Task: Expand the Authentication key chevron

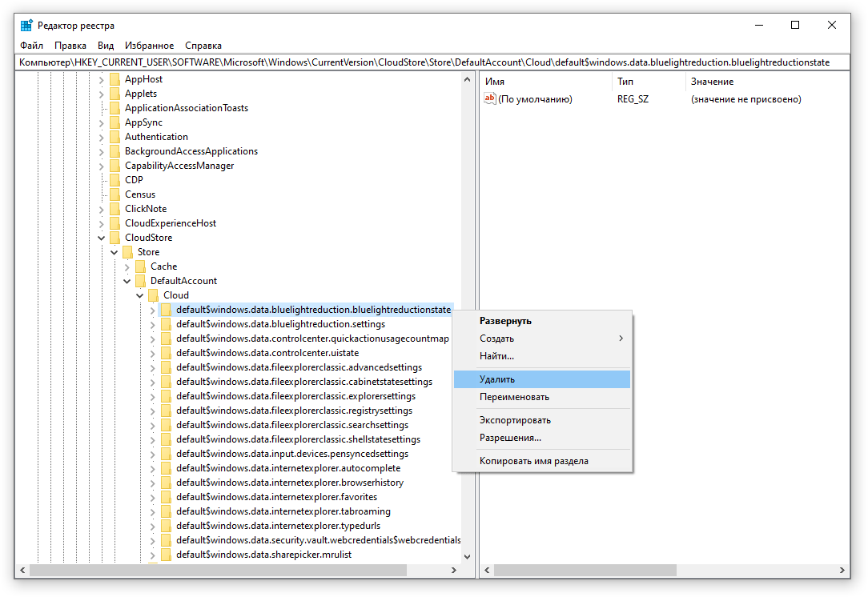Action: pos(102,137)
